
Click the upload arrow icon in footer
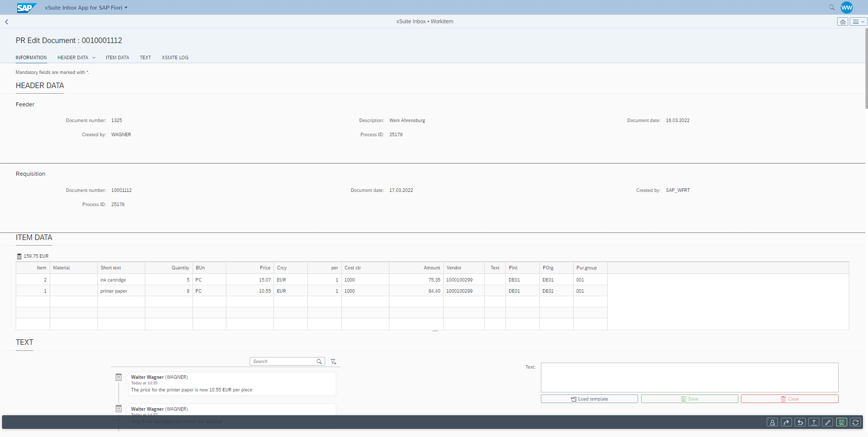[x=814, y=422]
